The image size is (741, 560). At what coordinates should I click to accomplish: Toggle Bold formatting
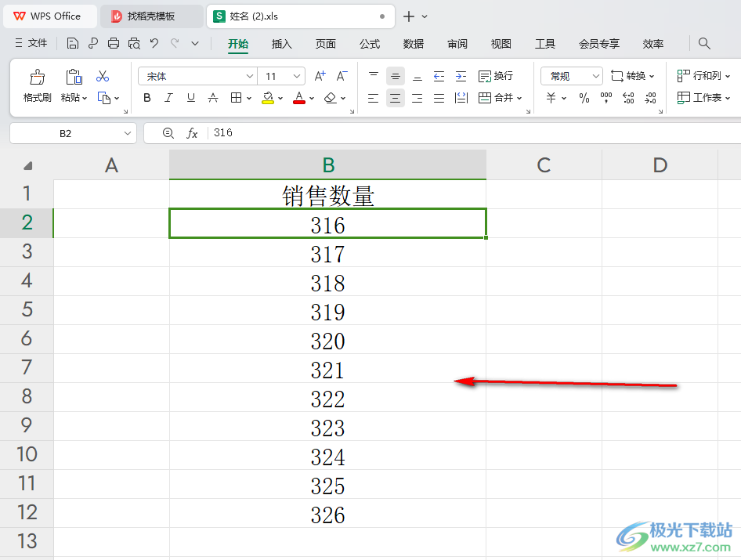[146, 98]
